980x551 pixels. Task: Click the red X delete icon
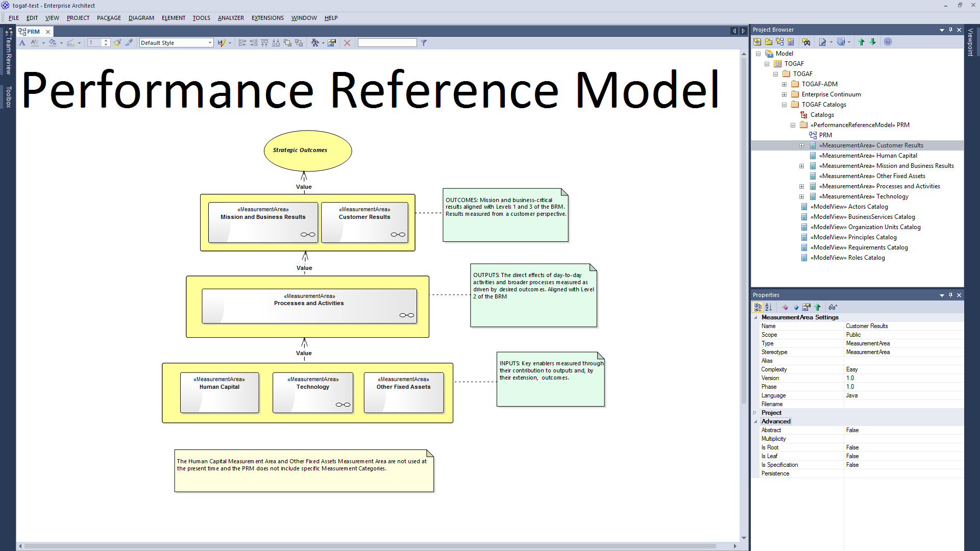[x=347, y=43]
